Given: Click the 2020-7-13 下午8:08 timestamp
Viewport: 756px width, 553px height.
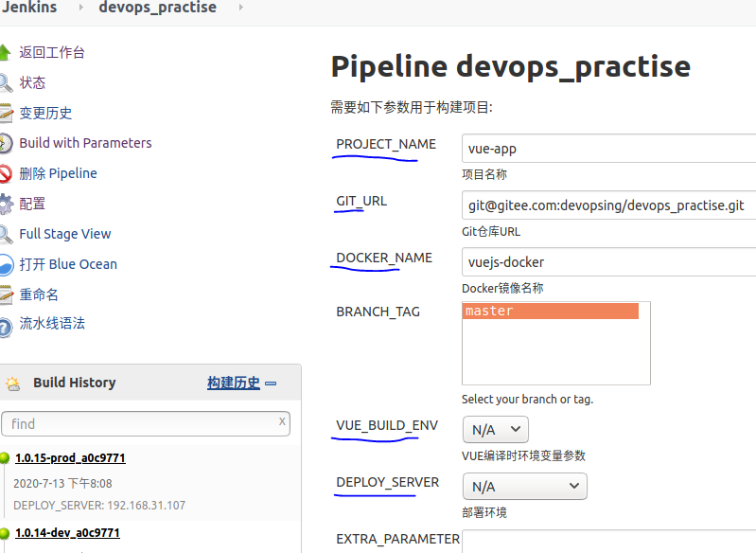Looking at the screenshot, I should (x=62, y=484).
